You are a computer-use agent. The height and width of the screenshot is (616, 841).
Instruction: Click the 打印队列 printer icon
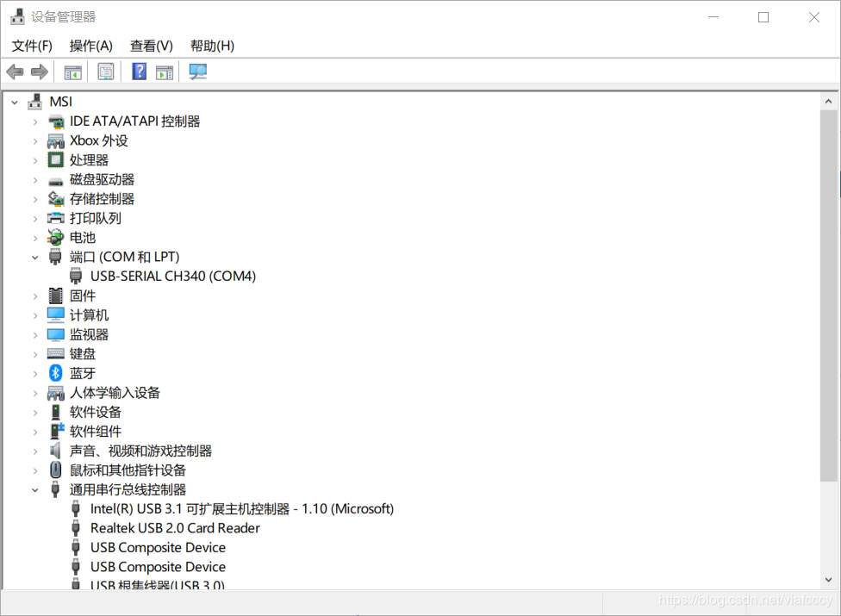pos(56,218)
